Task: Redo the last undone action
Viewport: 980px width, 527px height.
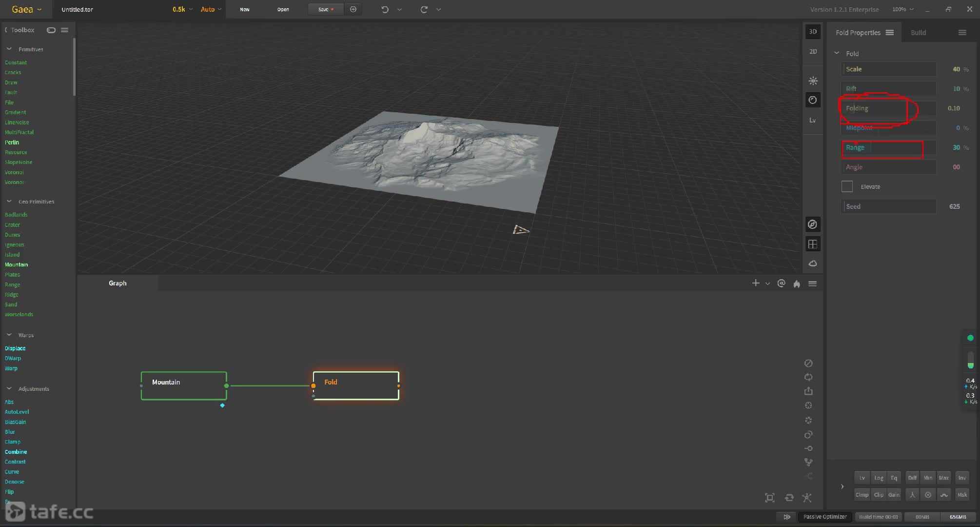Action: point(424,9)
